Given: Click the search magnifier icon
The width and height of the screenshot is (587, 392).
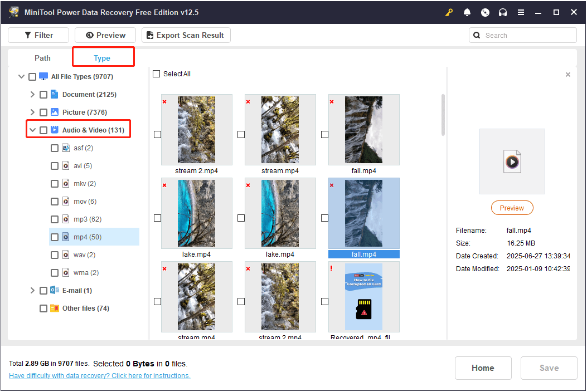Looking at the screenshot, I should [x=477, y=35].
